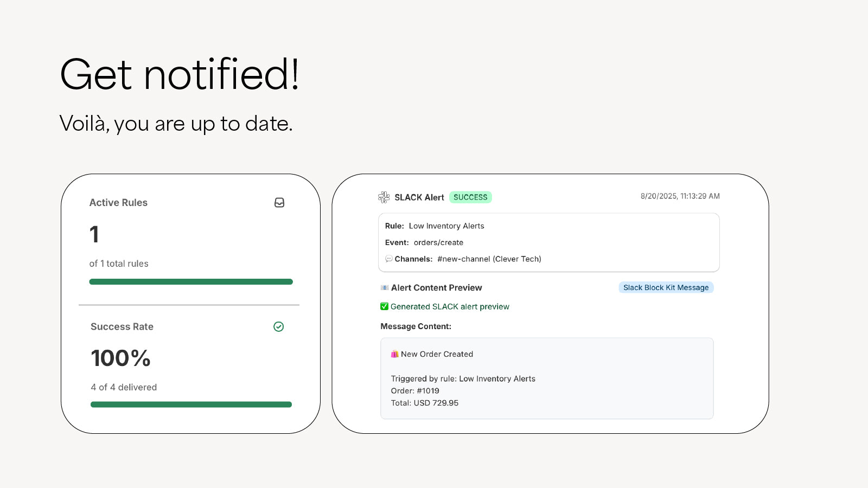
Task: Click the orders/create event value
Action: (438, 243)
